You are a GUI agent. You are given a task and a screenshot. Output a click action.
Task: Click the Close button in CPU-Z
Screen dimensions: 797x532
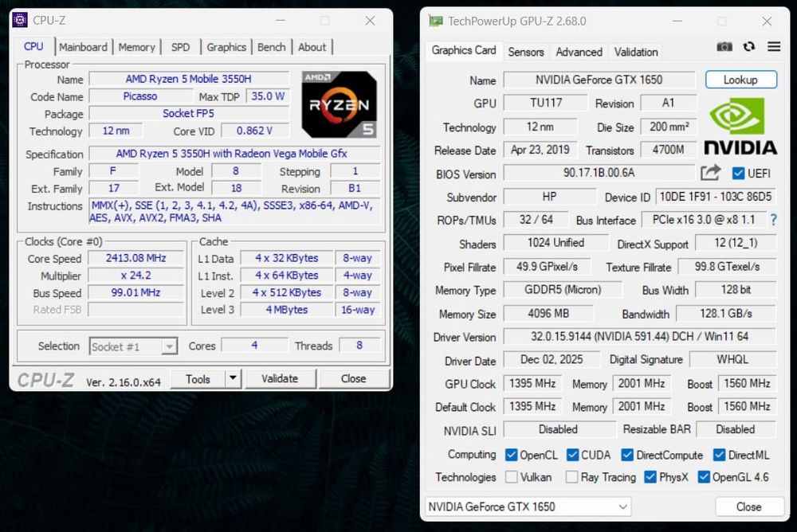point(353,378)
